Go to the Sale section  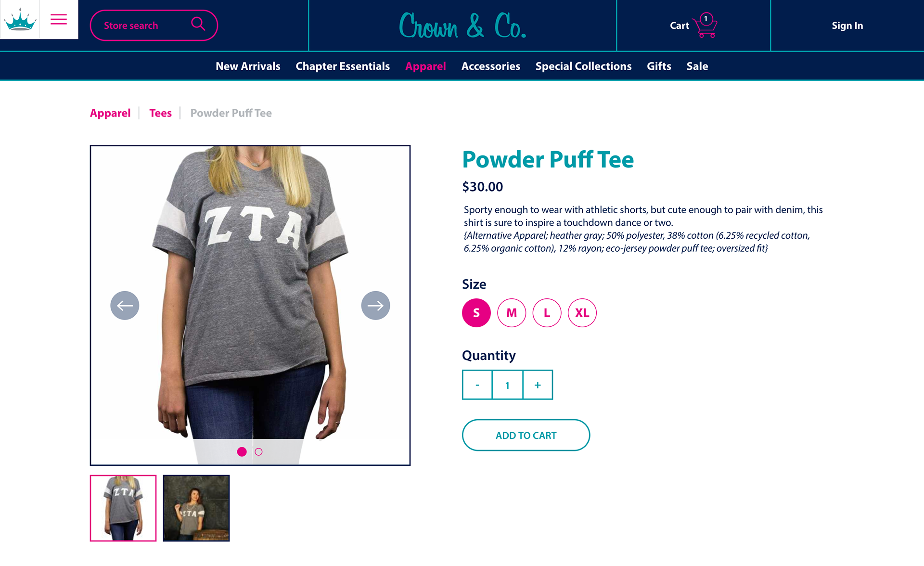[x=697, y=66]
